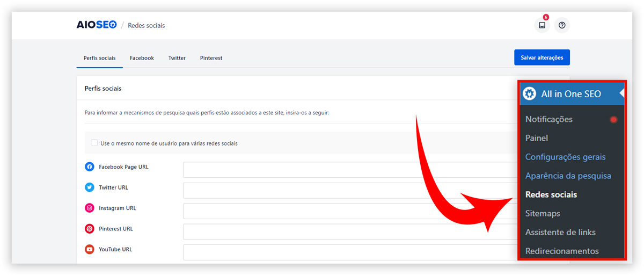This screenshot has height=275, width=644.
Task: Click the 'Use o mesmo nome de usuário' label
Action: [169, 143]
